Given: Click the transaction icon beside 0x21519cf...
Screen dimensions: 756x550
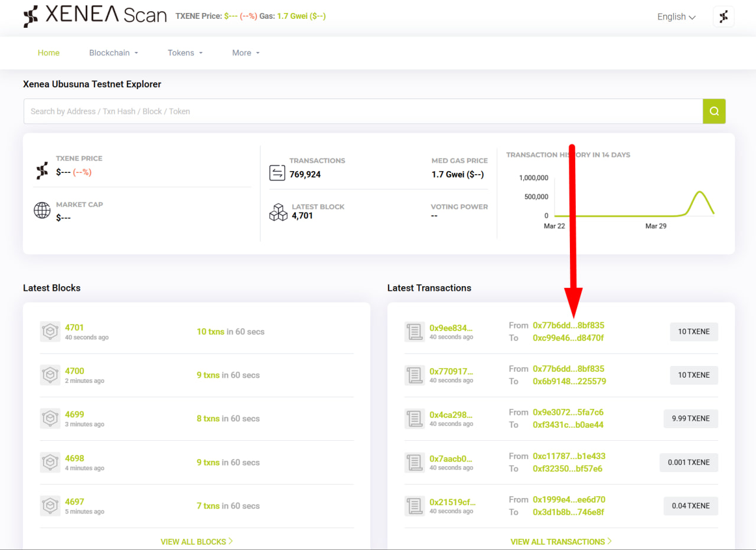Looking at the screenshot, I should (415, 506).
